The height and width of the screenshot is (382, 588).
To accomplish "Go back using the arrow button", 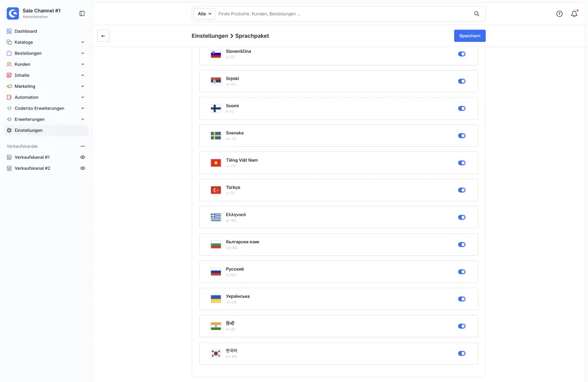I will tap(103, 36).
